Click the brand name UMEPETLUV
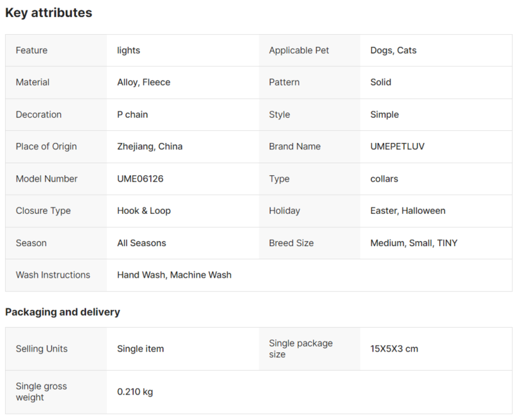The height and width of the screenshot is (420, 515). coord(397,147)
